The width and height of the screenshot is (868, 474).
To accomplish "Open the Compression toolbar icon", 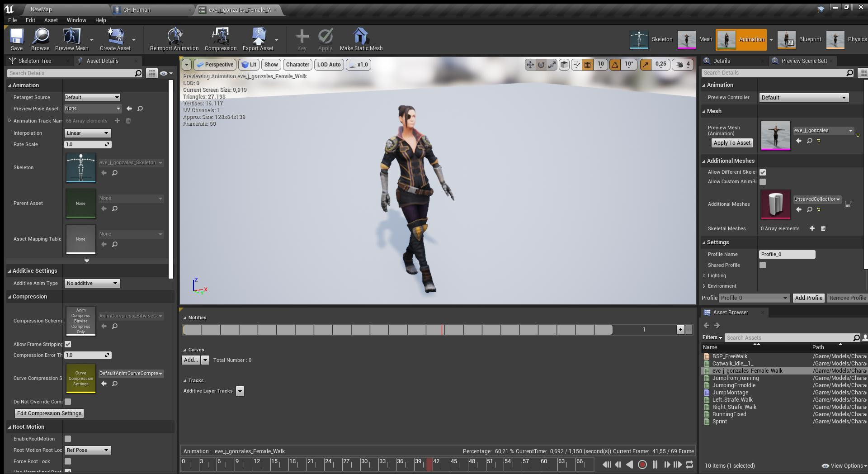I will (221, 39).
